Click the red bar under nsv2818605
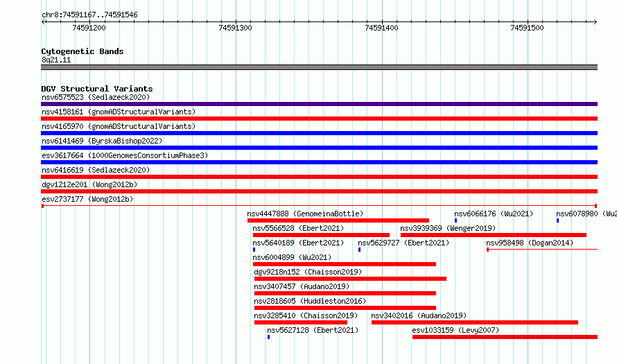The width and height of the screenshot is (617, 364). [x=345, y=308]
